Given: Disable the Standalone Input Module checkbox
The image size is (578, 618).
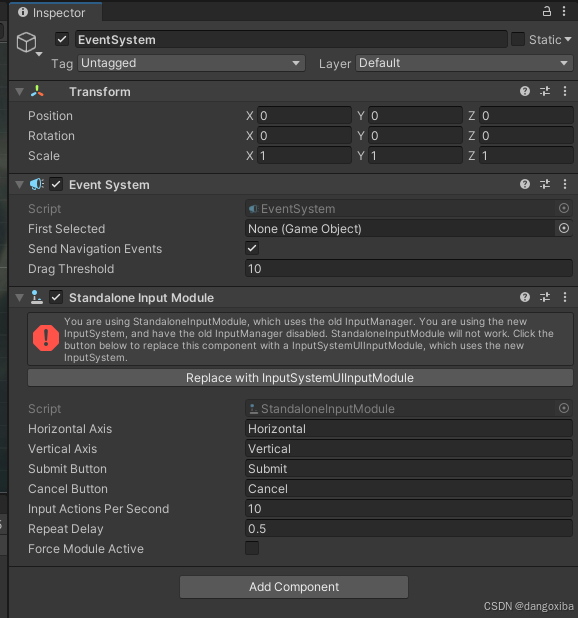Looking at the screenshot, I should [56, 298].
